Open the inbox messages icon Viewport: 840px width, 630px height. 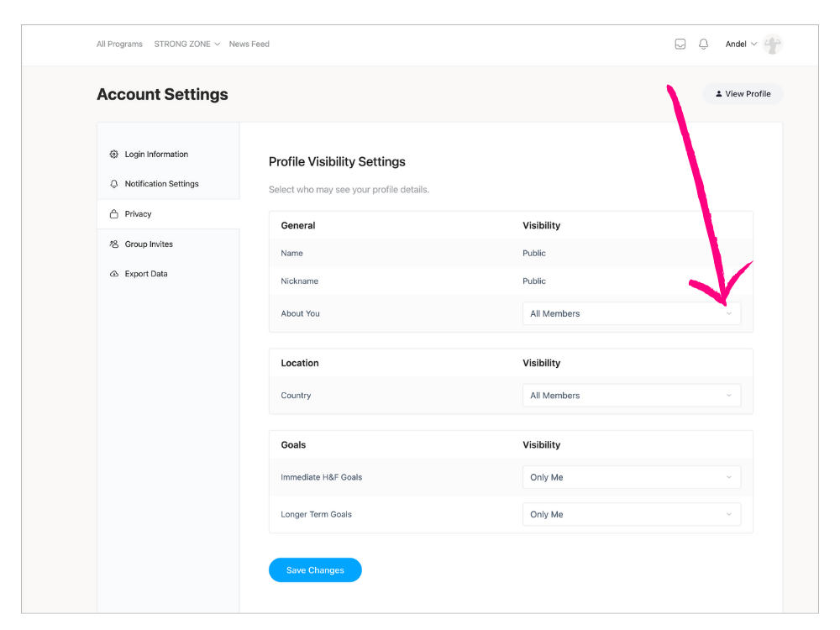(680, 45)
